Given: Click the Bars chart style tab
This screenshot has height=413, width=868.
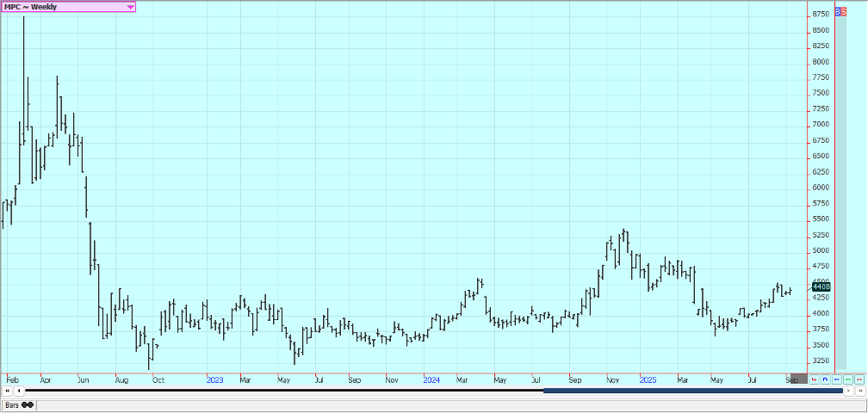Looking at the screenshot, I should [19, 405].
